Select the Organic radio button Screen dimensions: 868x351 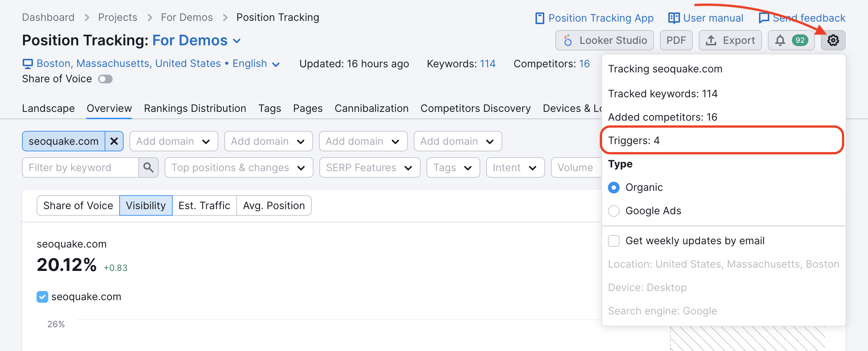click(614, 188)
